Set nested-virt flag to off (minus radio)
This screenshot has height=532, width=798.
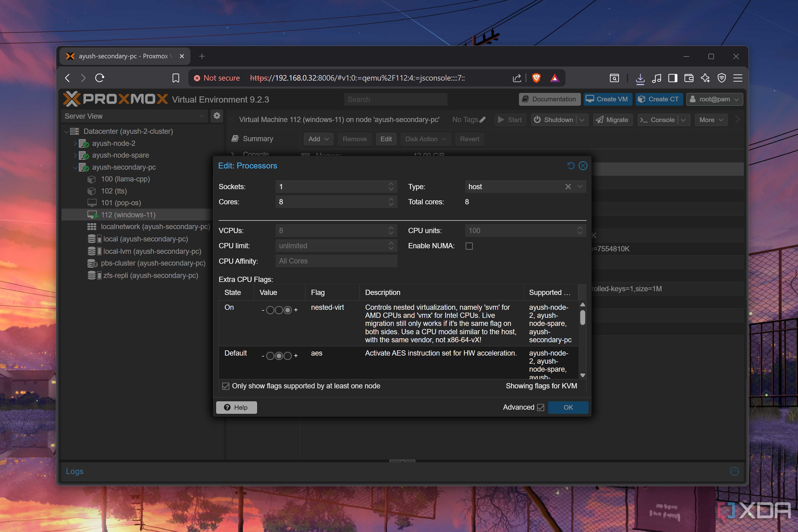click(270, 310)
